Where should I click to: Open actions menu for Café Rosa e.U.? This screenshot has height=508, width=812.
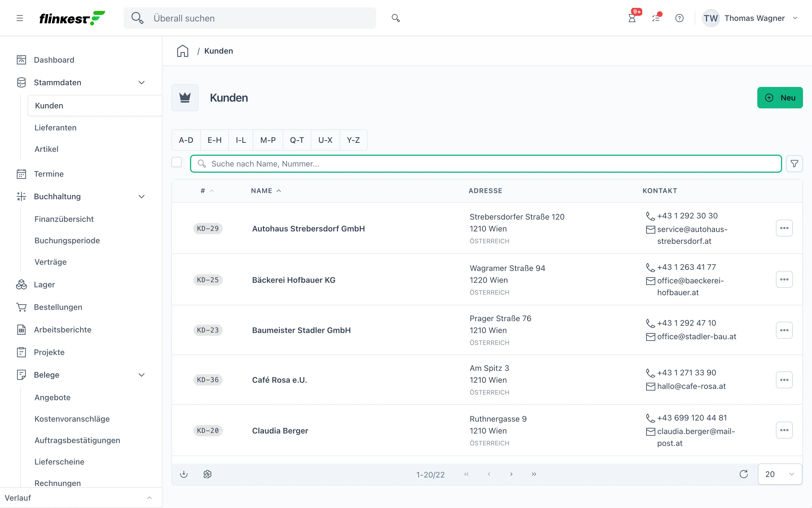[784, 380]
